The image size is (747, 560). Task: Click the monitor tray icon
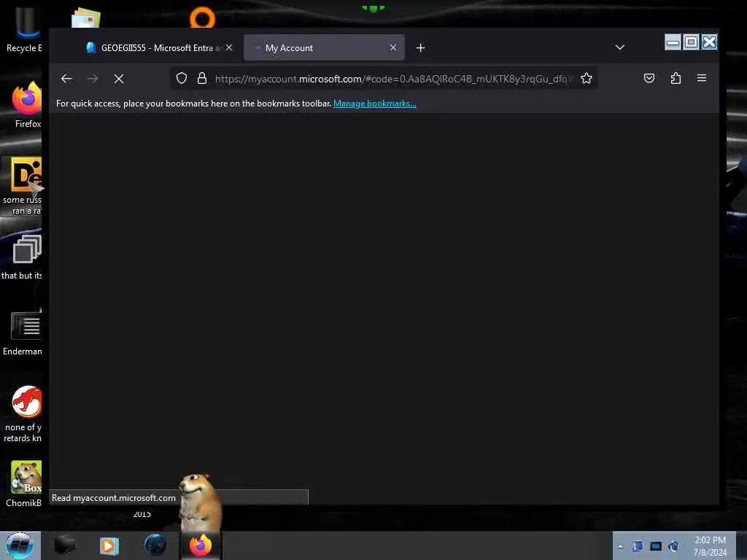(656, 546)
